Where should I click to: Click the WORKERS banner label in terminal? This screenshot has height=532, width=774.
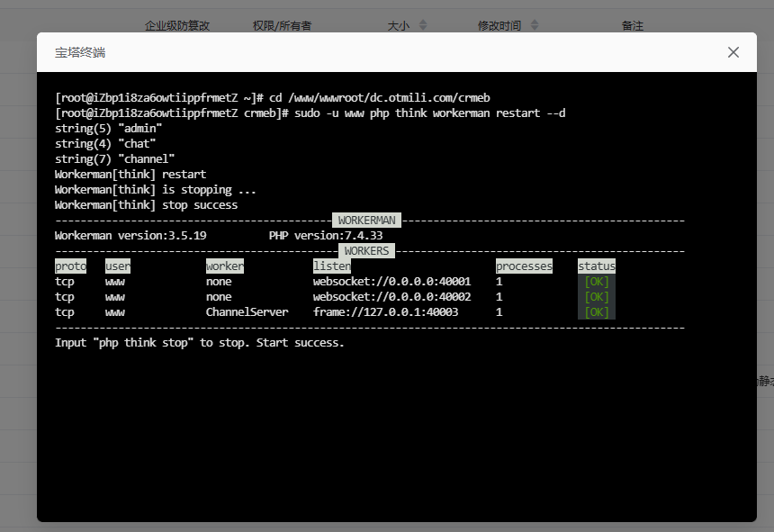pyautogui.click(x=366, y=251)
